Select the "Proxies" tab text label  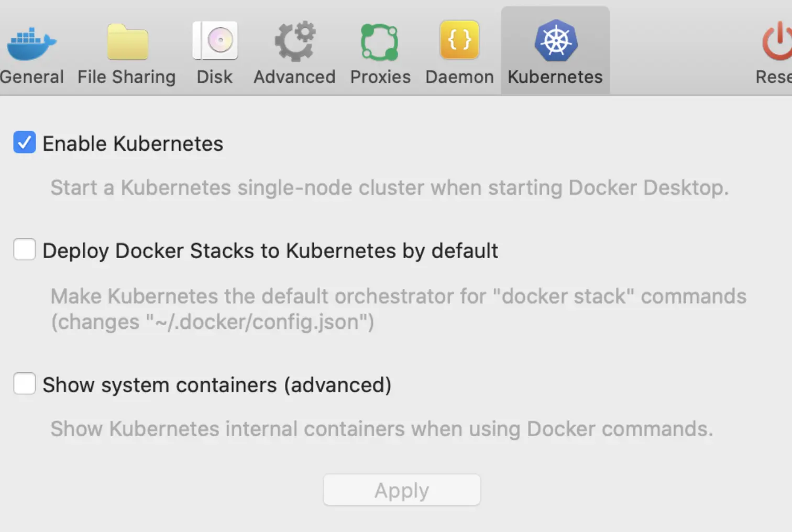click(380, 77)
